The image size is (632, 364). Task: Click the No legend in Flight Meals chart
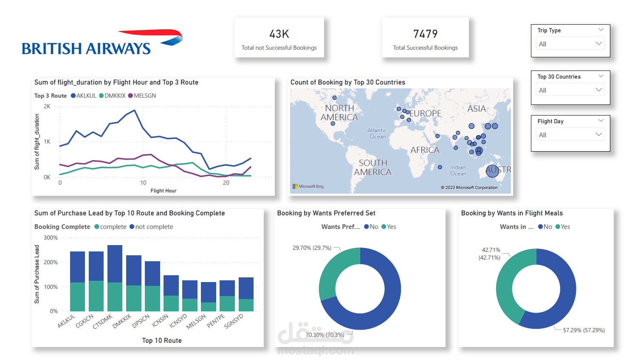(545, 227)
